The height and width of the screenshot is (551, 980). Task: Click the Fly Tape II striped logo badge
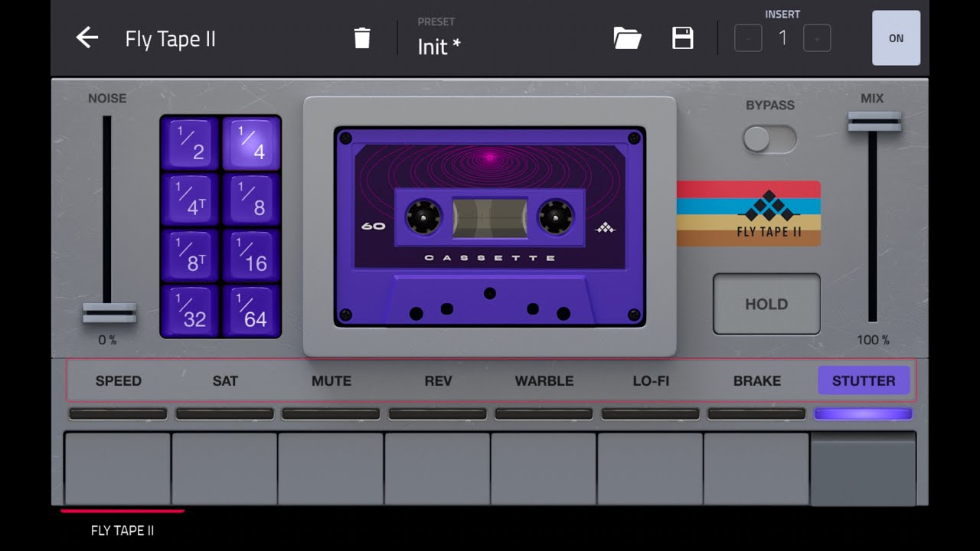749,214
